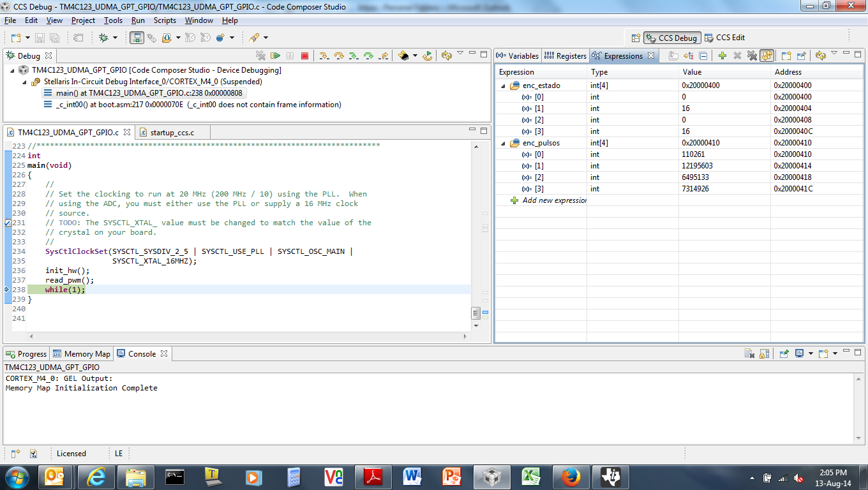
Task: Close the Console tab
Action: coord(164,354)
